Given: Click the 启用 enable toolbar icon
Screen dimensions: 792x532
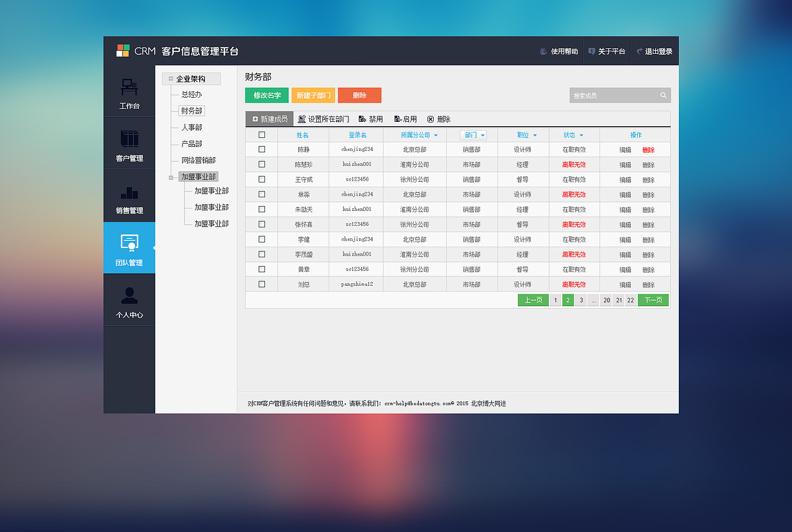Looking at the screenshot, I should coord(398,119).
